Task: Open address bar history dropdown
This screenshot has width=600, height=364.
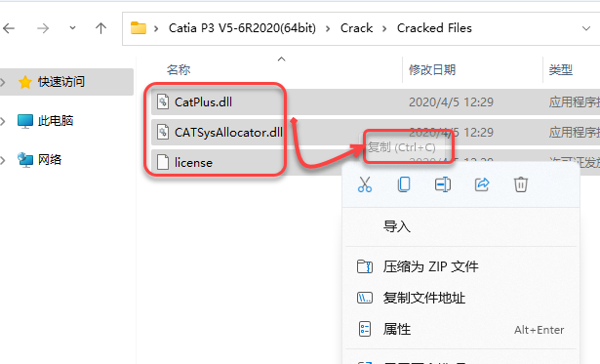Action: tap(585, 28)
